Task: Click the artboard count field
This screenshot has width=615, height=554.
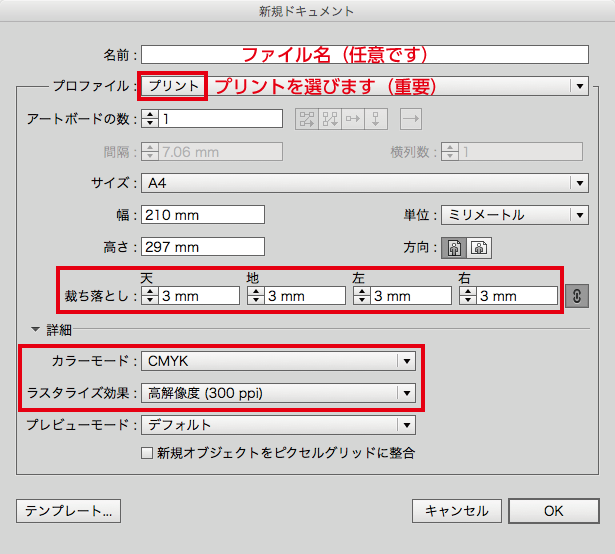Action: (220, 118)
